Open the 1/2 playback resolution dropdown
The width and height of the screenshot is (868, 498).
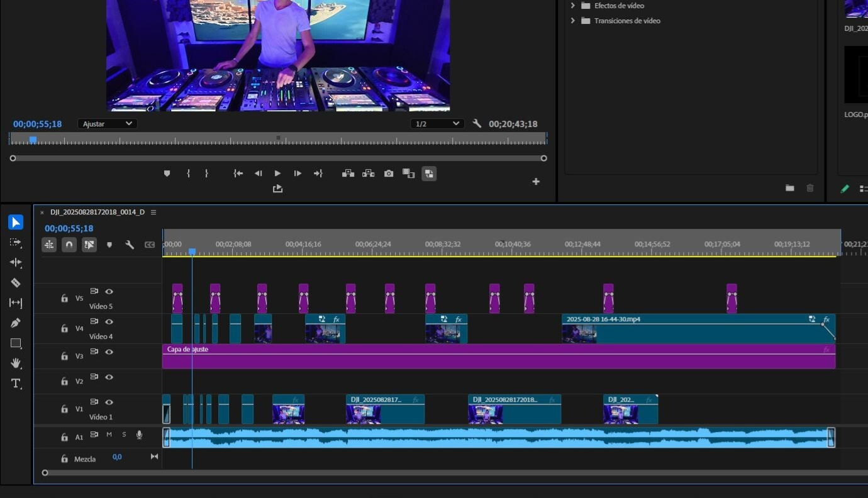pos(437,123)
